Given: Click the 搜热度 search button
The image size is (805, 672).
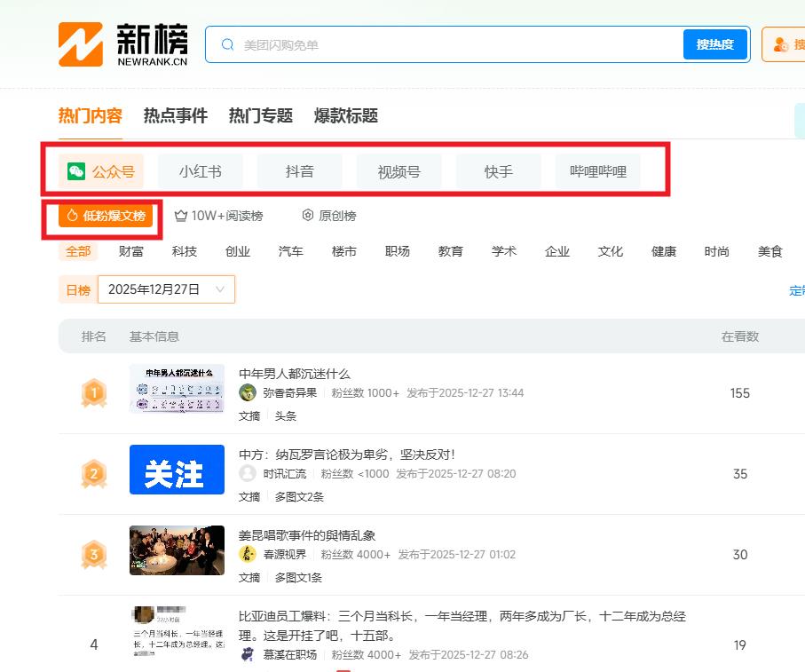Looking at the screenshot, I should [715, 44].
